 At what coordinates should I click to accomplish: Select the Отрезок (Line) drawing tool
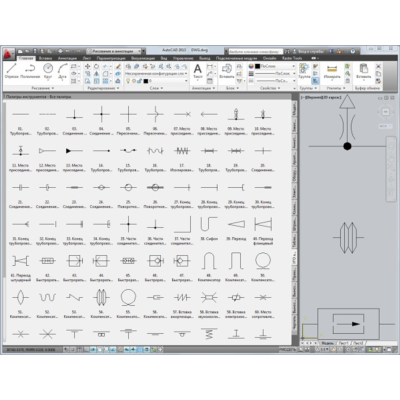click(11, 71)
